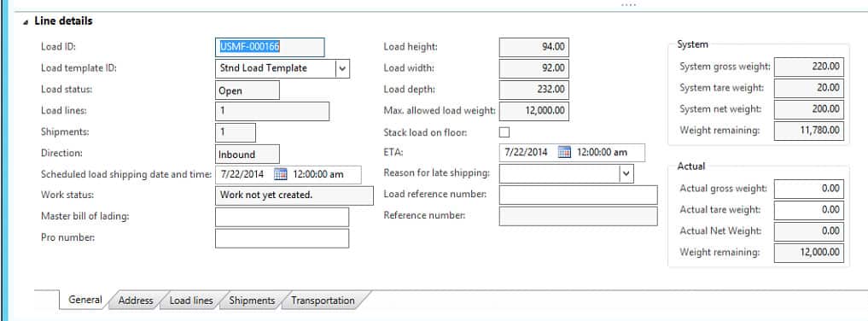Viewport: 868px width, 321px height.
Task: Click the Master bill of lading label
Action: pos(84,216)
